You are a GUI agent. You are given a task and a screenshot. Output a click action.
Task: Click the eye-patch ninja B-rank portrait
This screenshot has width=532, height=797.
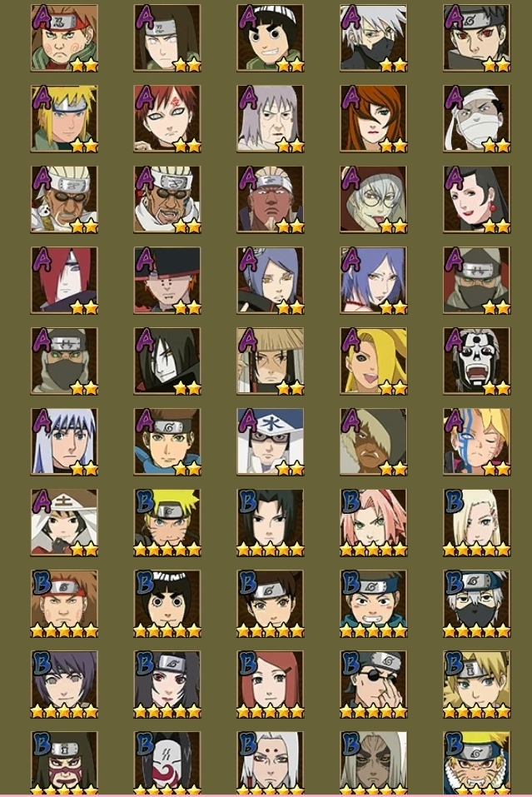click(x=374, y=685)
